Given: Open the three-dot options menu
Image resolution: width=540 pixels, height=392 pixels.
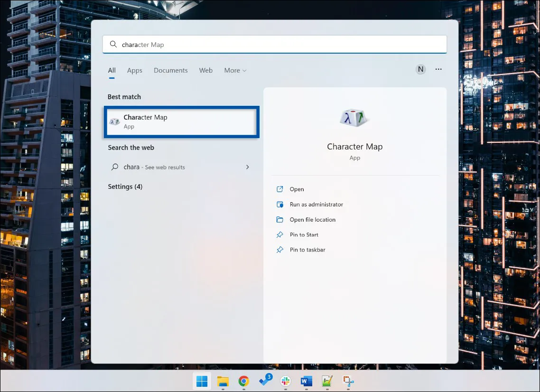Looking at the screenshot, I should [x=438, y=69].
